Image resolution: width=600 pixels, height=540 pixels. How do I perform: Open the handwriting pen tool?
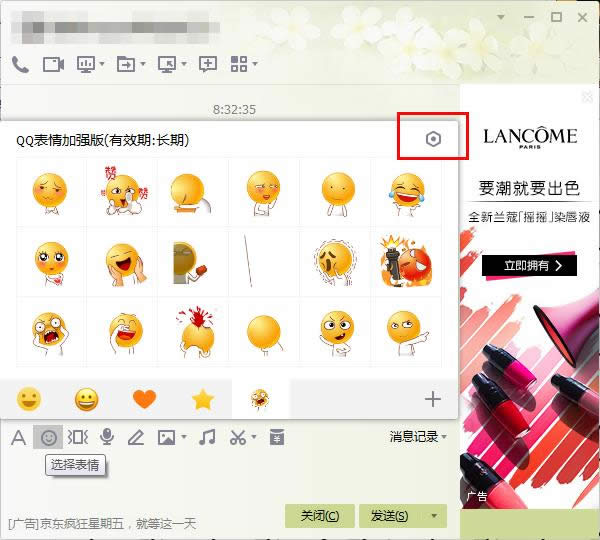click(135, 437)
